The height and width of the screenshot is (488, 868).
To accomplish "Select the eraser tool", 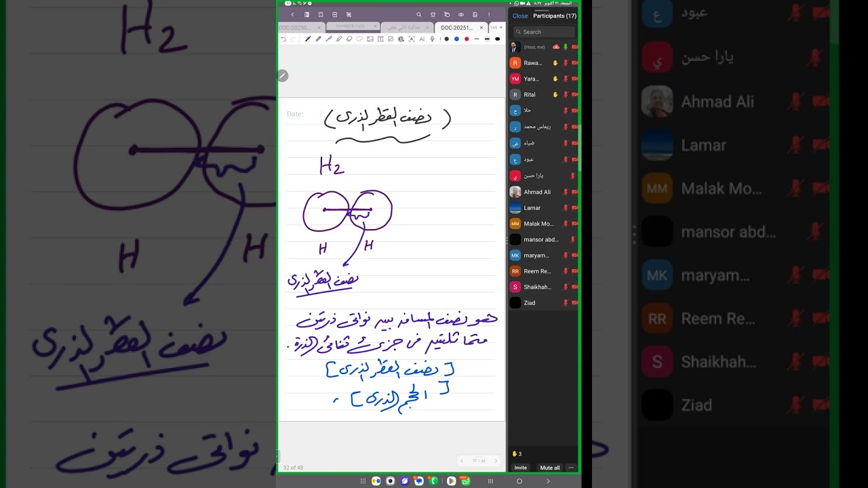I will point(349,39).
